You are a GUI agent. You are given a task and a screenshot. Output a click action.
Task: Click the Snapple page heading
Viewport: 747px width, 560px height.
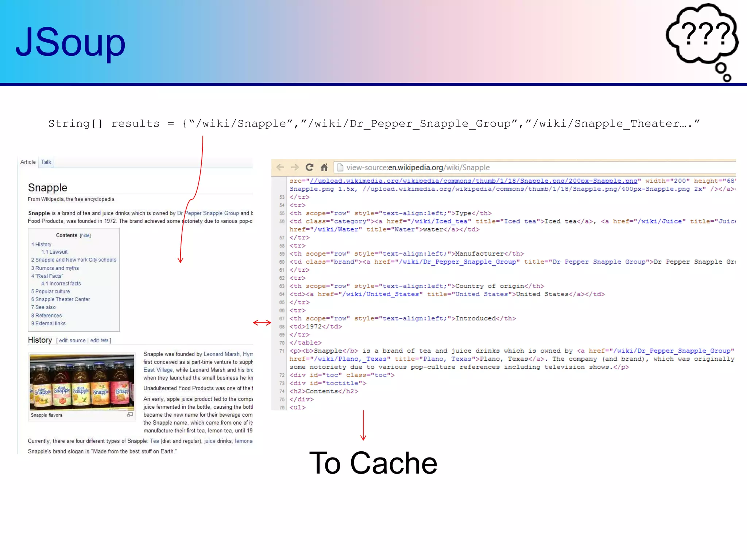48,187
